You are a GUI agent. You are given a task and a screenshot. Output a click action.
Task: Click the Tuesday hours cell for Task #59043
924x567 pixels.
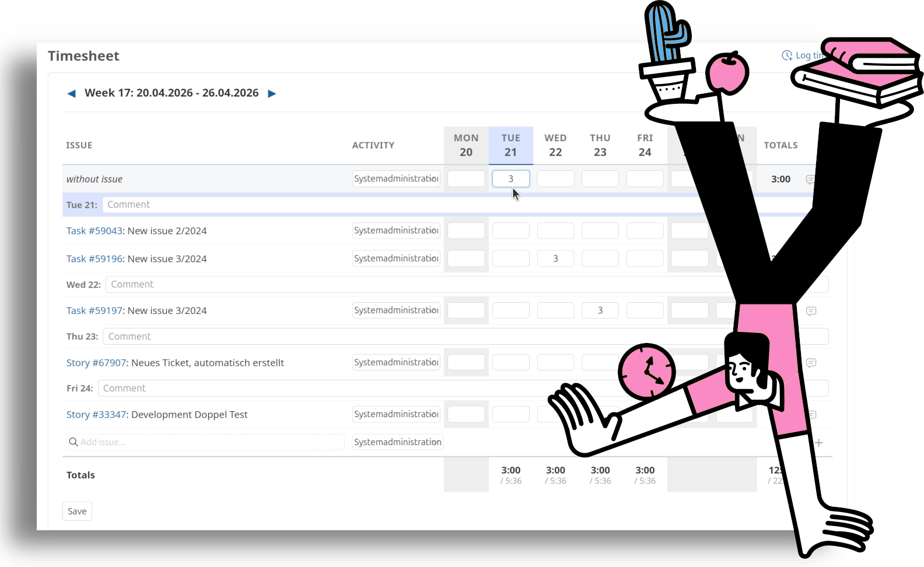click(511, 230)
